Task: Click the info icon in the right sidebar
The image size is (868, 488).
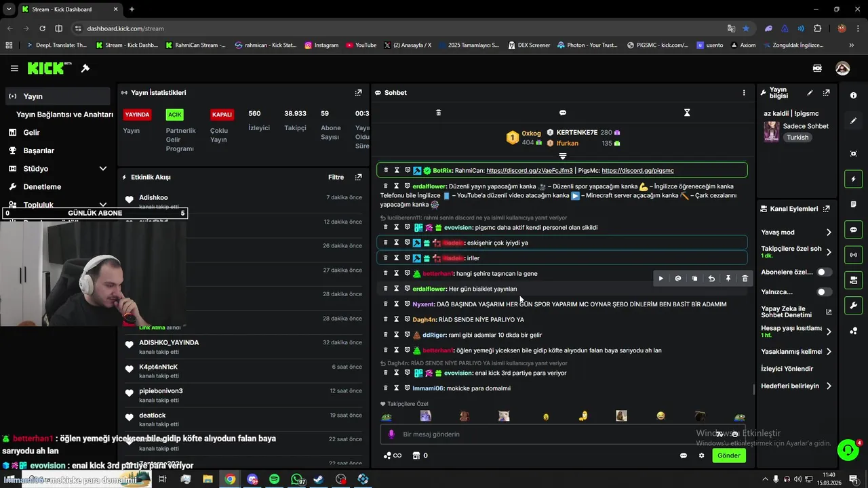Action: pyautogui.click(x=853, y=96)
